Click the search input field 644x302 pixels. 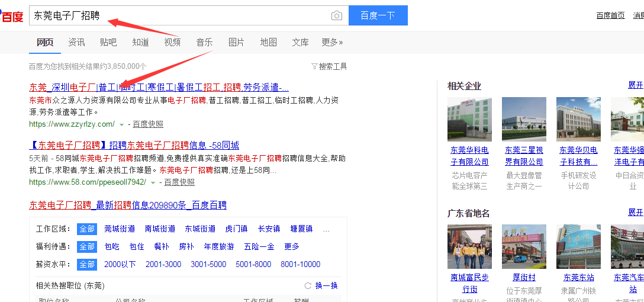178,16
